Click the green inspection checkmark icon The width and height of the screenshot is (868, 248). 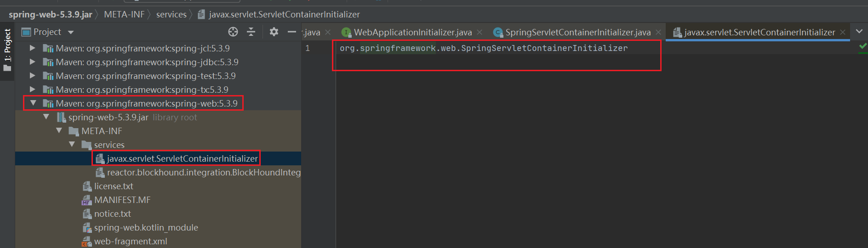(863, 46)
